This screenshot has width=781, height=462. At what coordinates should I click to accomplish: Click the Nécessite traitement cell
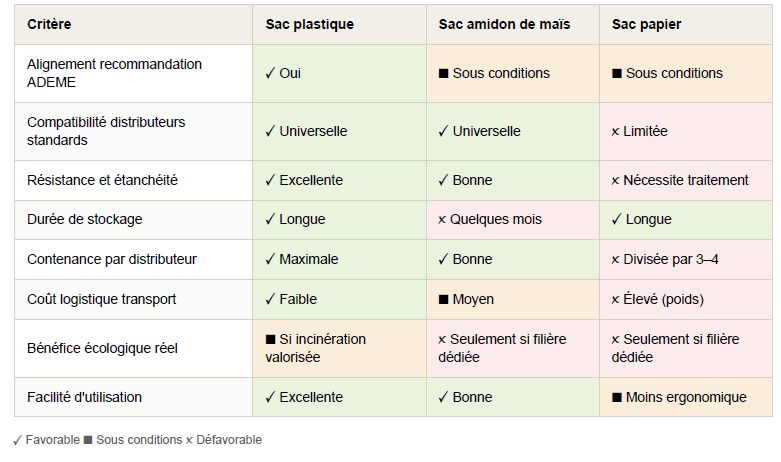point(686,180)
